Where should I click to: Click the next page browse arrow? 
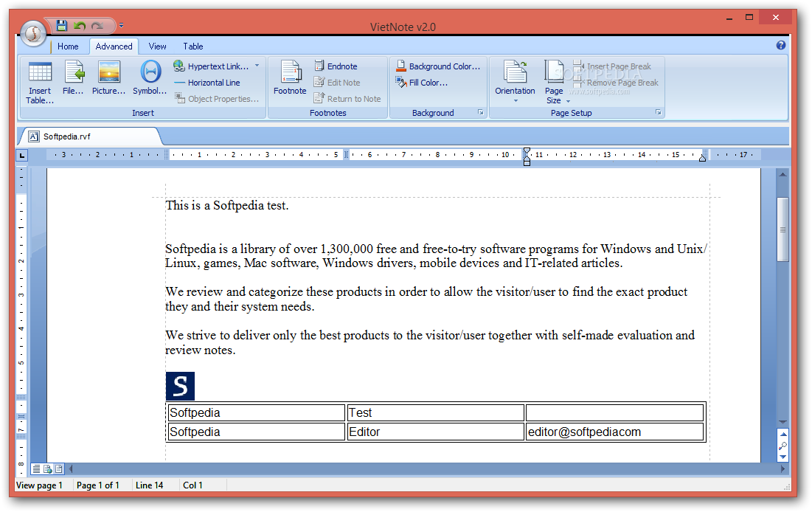tap(783, 457)
